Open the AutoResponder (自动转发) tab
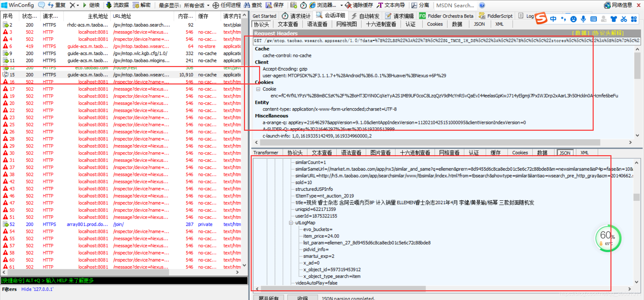644x300 pixels. [365, 16]
